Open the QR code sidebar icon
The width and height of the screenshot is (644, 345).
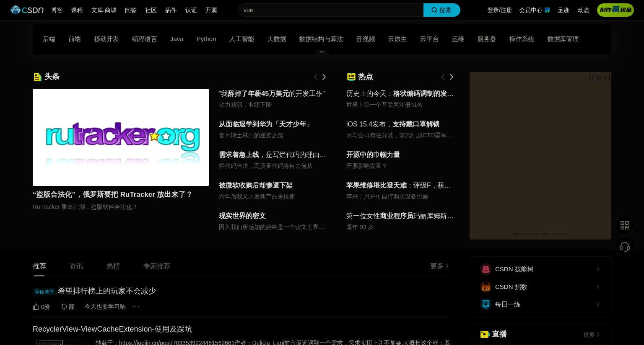(625, 225)
